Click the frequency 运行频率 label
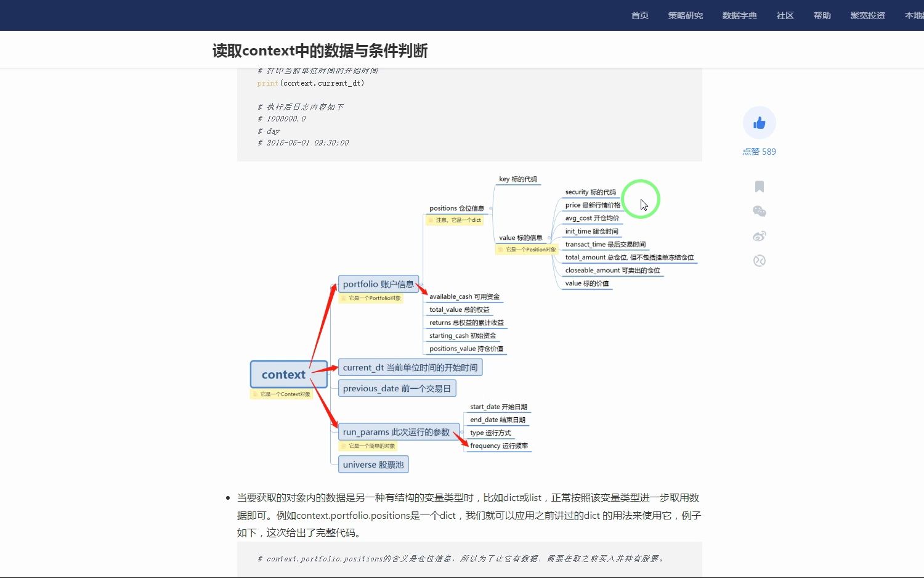This screenshot has height=578, width=924. pyautogui.click(x=499, y=446)
